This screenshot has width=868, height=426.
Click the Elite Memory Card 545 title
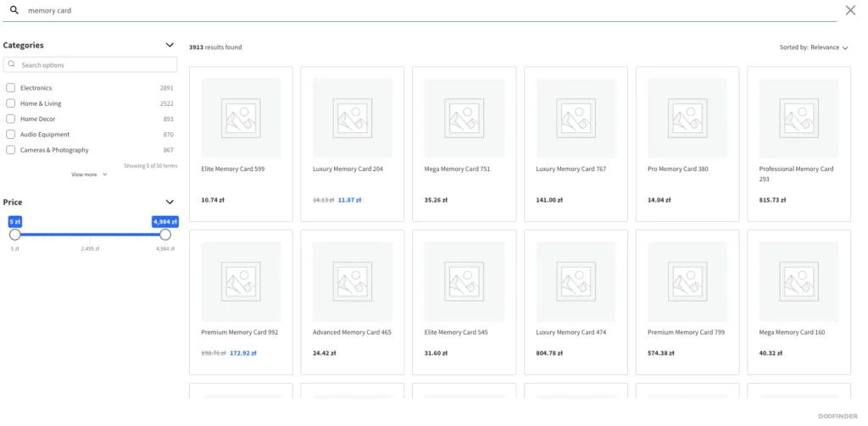456,333
